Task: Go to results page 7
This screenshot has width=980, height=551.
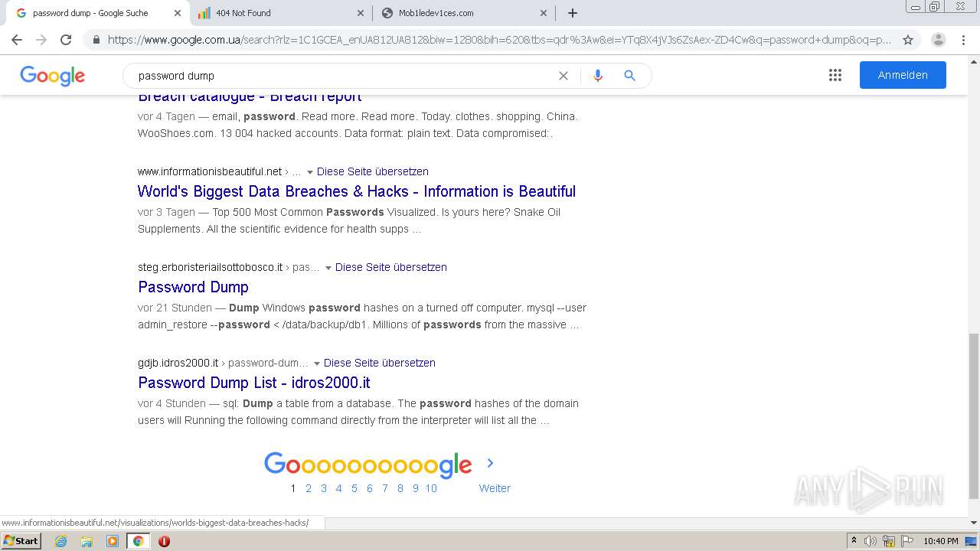Action: [x=385, y=488]
